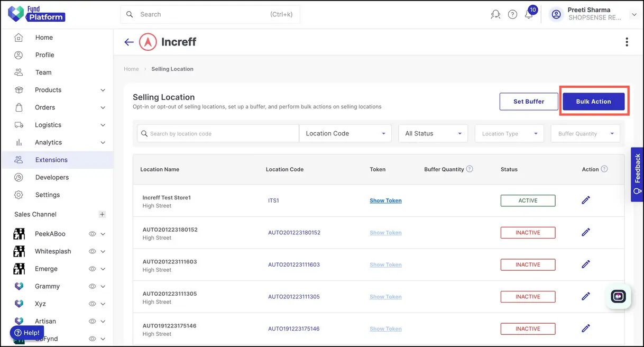Viewport: 644px width, 347px height.
Task: Select Extensions in sidebar
Action: pos(57,160)
